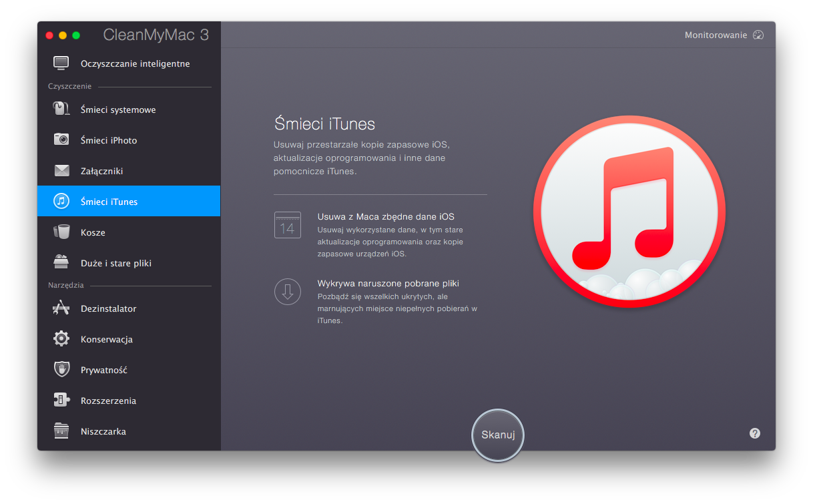Click the Kosze trash can icon
Image resolution: width=813 pixels, height=504 pixels.
(x=61, y=232)
